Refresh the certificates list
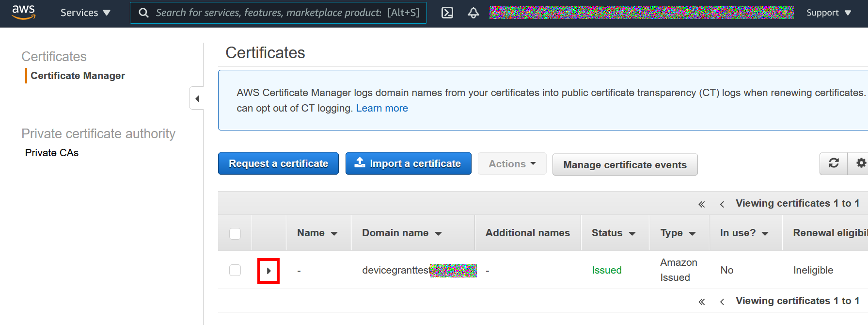The image size is (868, 325). (x=834, y=163)
